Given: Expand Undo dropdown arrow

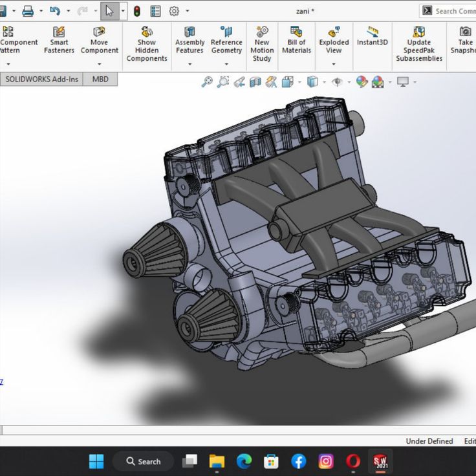Looking at the screenshot, I should click(x=69, y=11).
